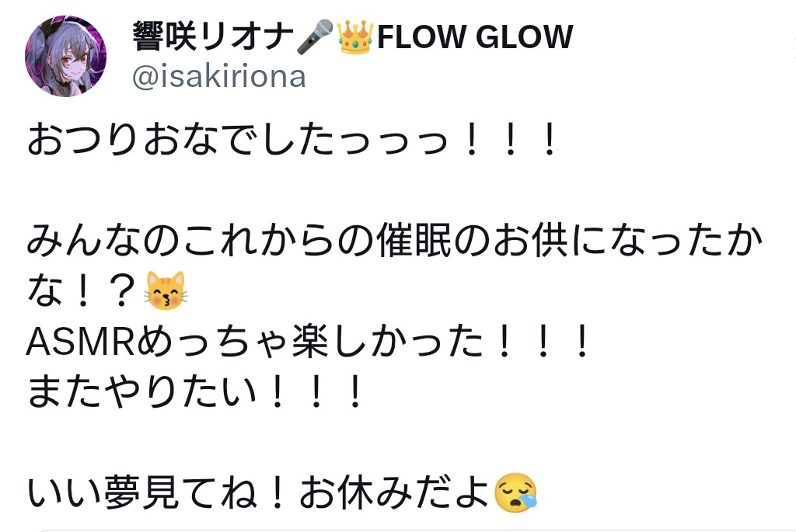This screenshot has height=532, width=796.
Task: Click the line starting with みんなのこれからの
Action: [395, 241]
